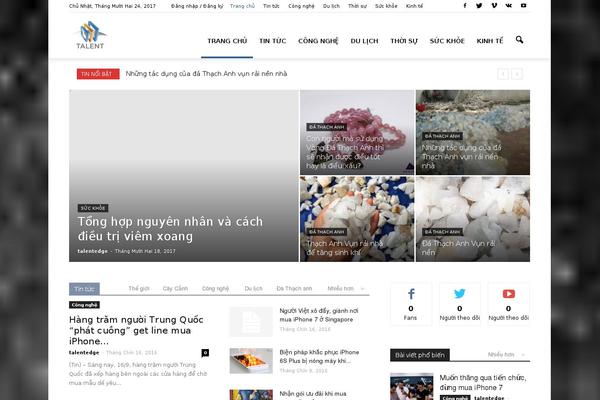This screenshot has height=400, width=600.
Task: Open article Tổng hợp nguyên nhân viêm xoang
Action: click(170, 229)
